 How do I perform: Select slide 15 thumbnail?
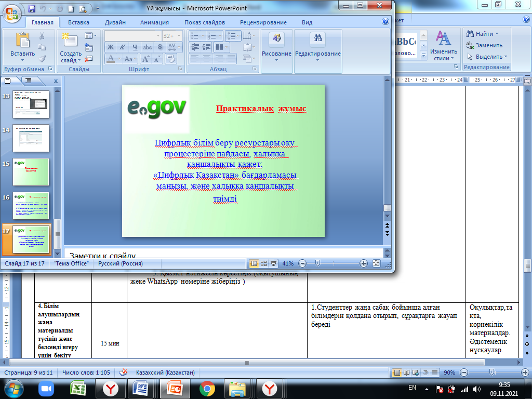[x=31, y=172]
